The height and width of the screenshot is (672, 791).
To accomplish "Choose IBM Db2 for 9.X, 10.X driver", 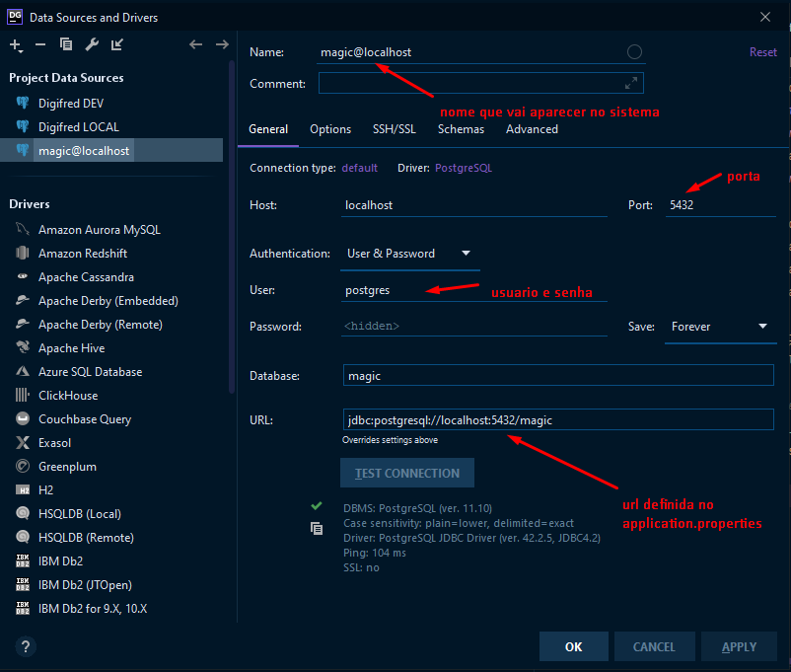I will 111,609.
